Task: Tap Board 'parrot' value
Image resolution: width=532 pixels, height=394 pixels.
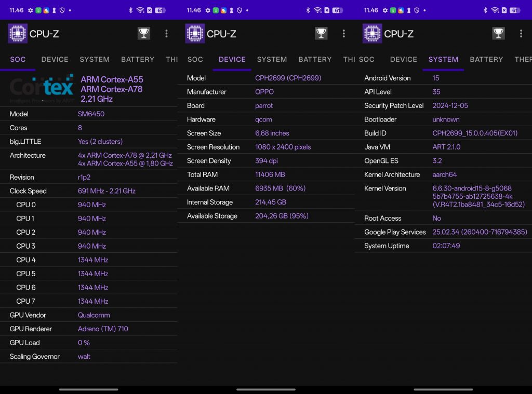Action: coord(263,105)
